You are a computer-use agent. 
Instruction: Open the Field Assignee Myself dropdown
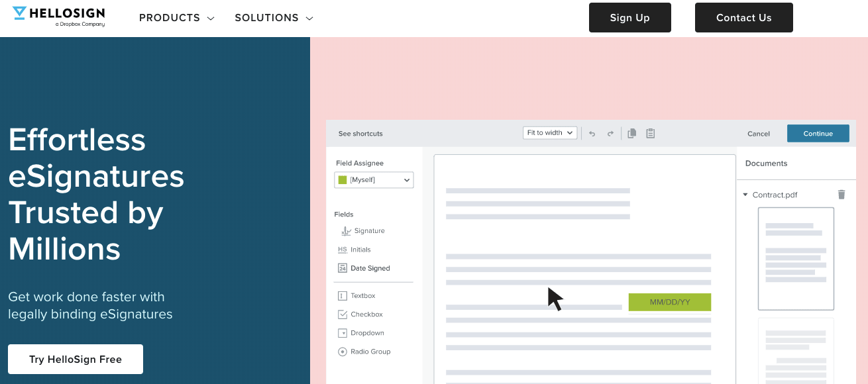(x=374, y=179)
